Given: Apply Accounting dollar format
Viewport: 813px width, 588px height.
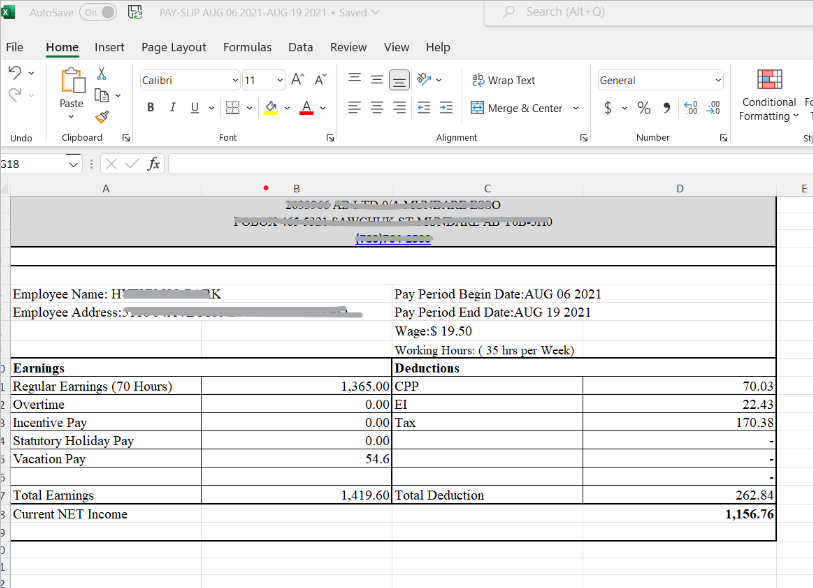Looking at the screenshot, I should pos(608,108).
